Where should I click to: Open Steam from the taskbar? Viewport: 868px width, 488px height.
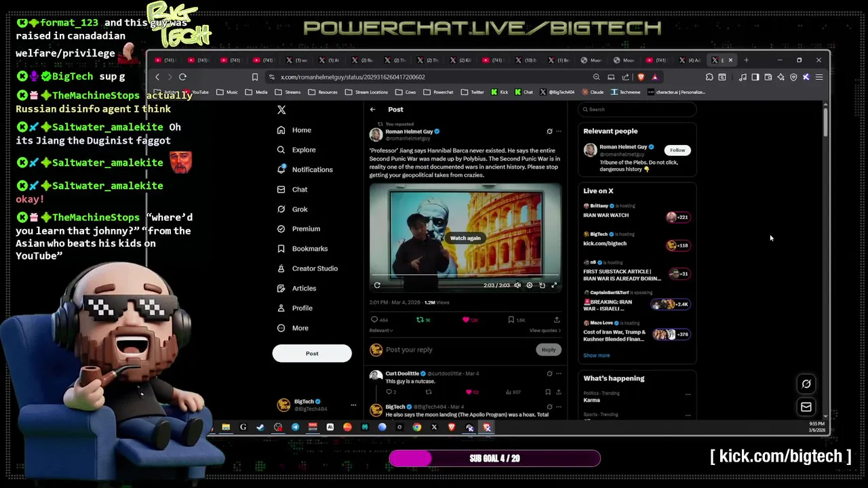260,428
